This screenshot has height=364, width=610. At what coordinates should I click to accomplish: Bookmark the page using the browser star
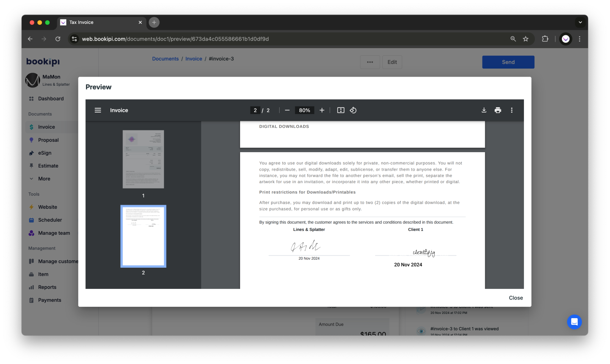[x=526, y=39]
